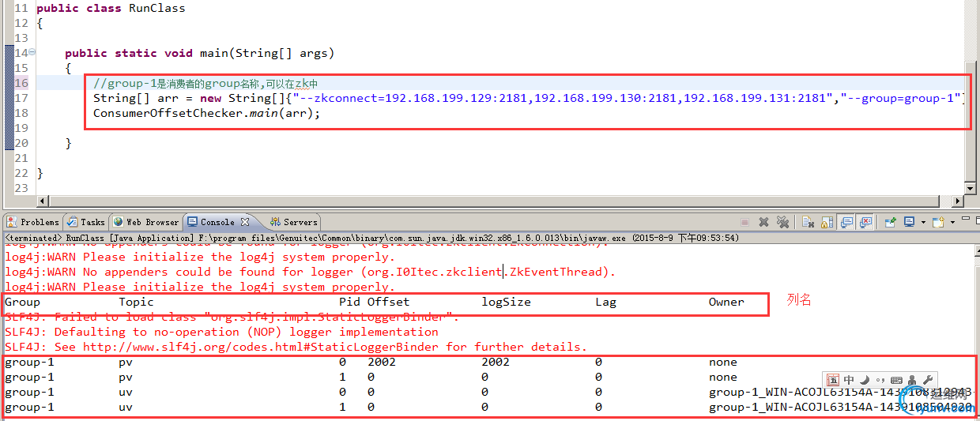Toggle show console on standard output change
This screenshot has height=421, width=980.
pyautogui.click(x=846, y=222)
